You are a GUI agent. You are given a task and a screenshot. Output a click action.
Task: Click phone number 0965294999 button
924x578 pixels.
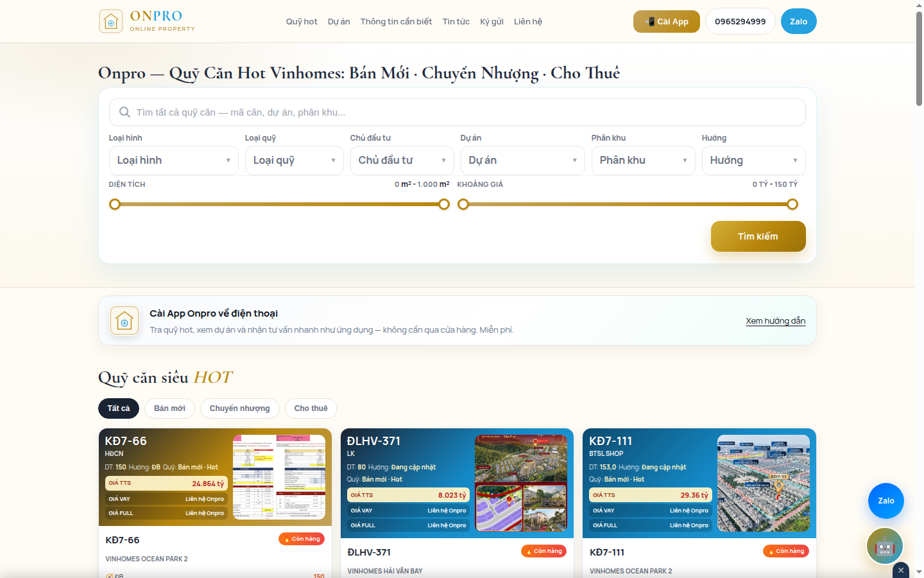point(740,21)
